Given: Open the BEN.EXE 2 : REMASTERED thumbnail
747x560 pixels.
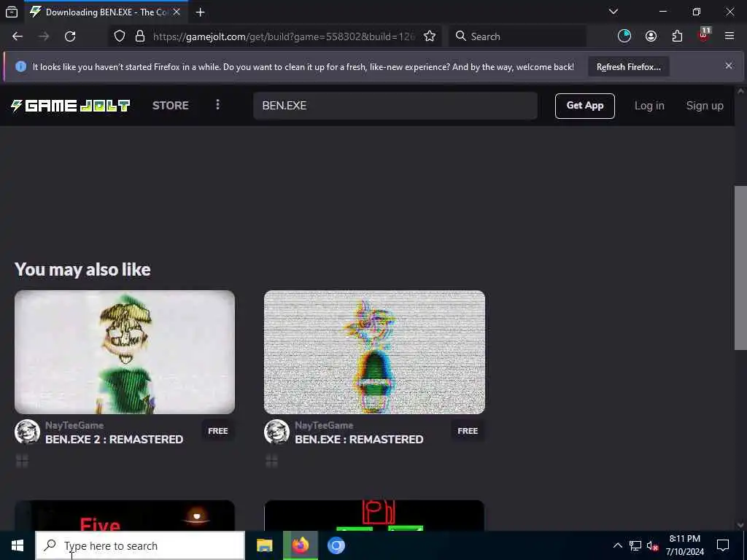Looking at the screenshot, I should point(124,352).
